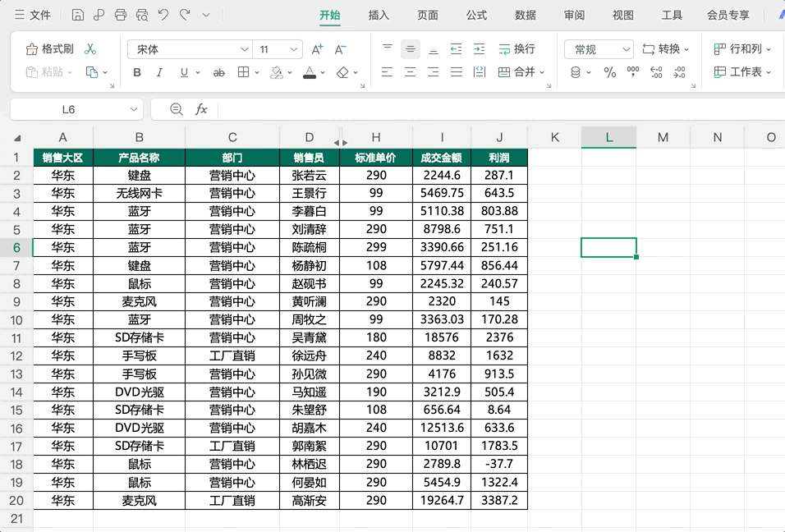Open Rows and Columns 行和列 dropdown
This screenshot has height=532, width=785.
pyautogui.click(x=742, y=49)
